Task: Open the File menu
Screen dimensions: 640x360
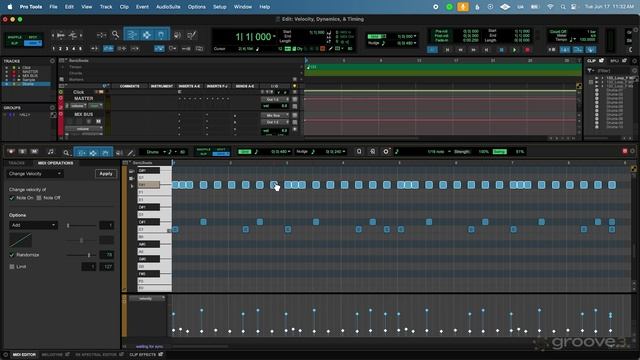Action: click(x=53, y=7)
